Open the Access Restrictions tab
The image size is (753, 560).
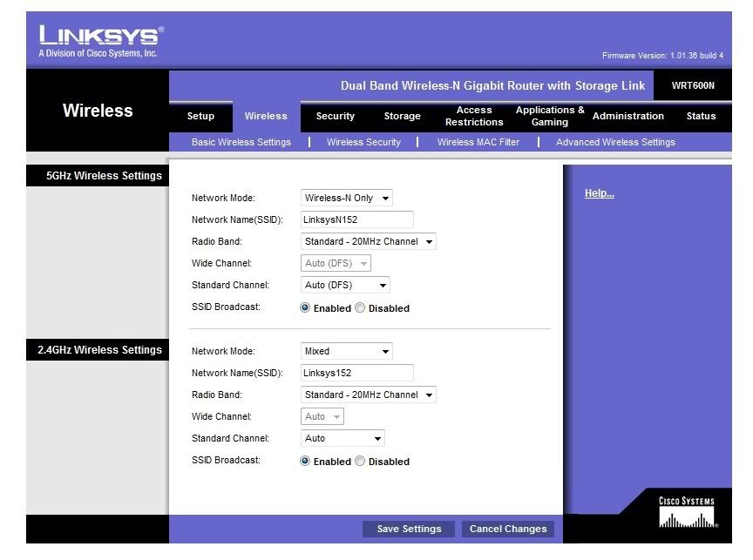click(x=474, y=116)
